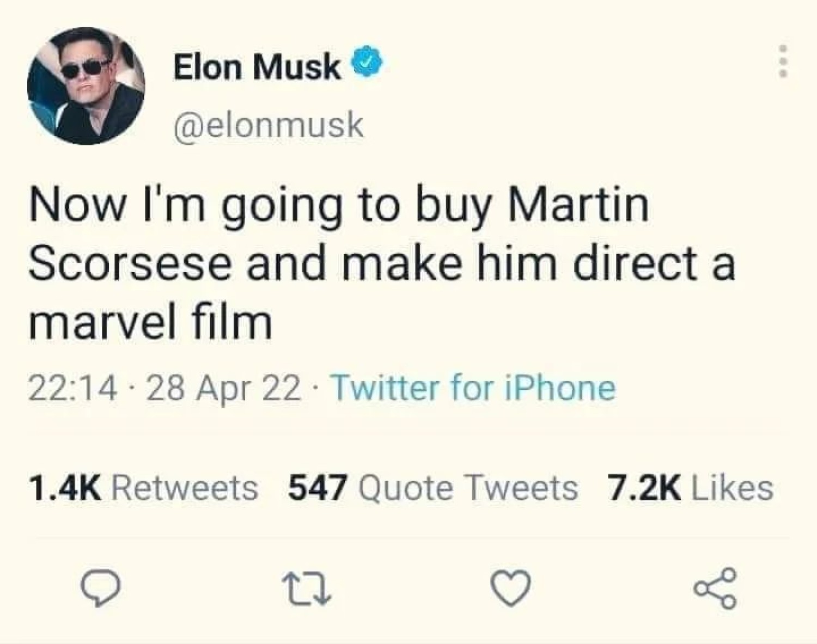Screen dimensions: 817x644
Task: Click the tweet text starting "Now I'm going"
Action: [x=339, y=207]
